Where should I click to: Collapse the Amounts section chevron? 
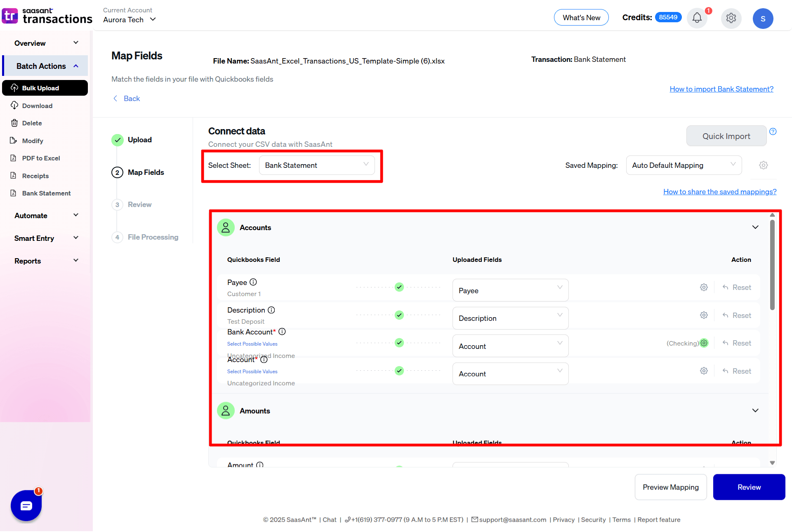click(755, 410)
